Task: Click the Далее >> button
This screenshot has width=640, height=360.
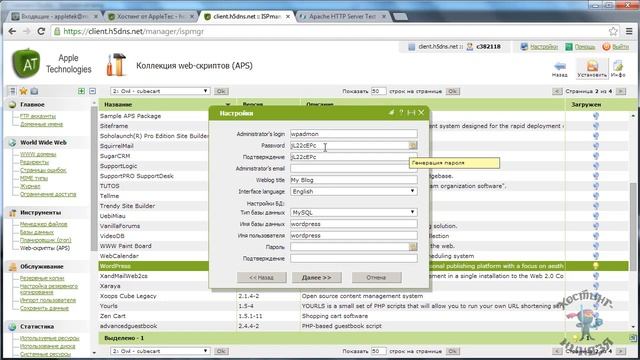Action: pos(317,278)
